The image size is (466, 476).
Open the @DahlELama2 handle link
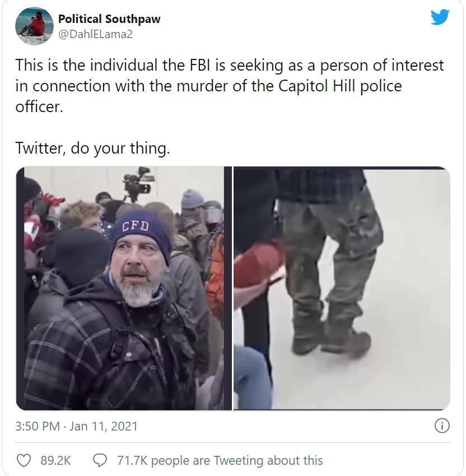95,34
